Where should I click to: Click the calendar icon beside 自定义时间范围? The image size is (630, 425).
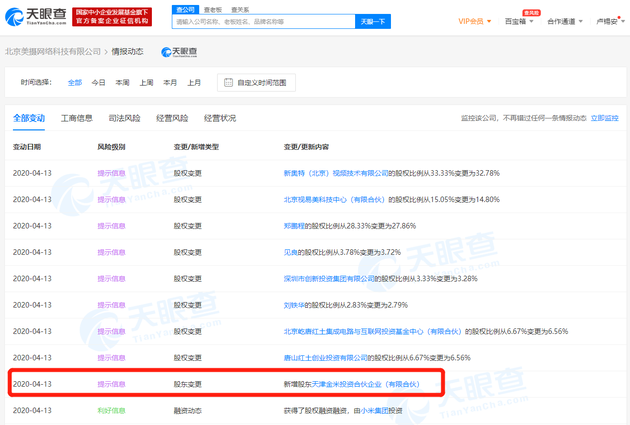(228, 82)
